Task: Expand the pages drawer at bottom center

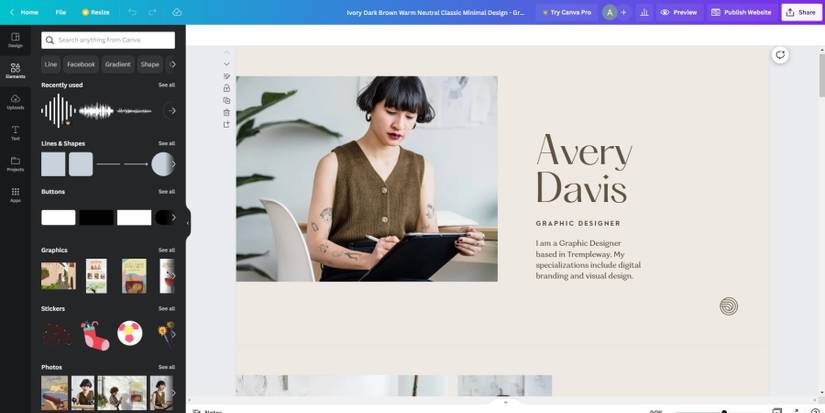Action: 506,403
